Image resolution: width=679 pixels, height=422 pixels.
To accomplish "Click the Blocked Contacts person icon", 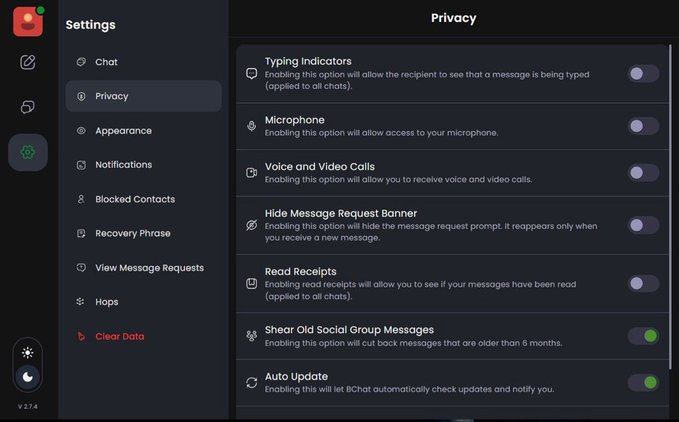I will (81, 199).
